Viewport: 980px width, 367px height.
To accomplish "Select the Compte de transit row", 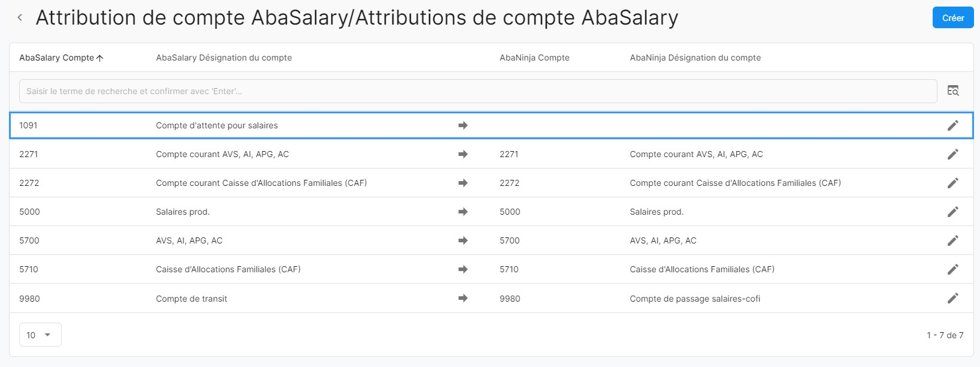I will point(192,299).
